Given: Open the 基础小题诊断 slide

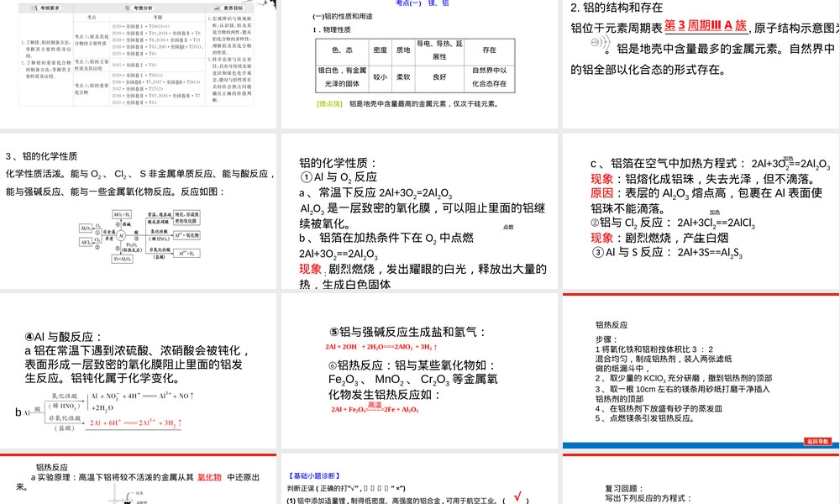Looking at the screenshot, I should 419,479.
